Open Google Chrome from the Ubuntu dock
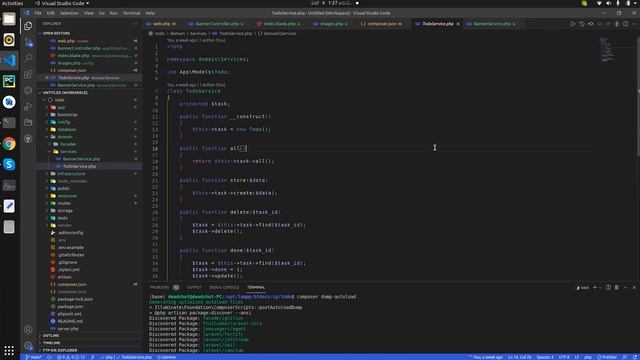Viewport: 640px width, 360px height. 9,144
